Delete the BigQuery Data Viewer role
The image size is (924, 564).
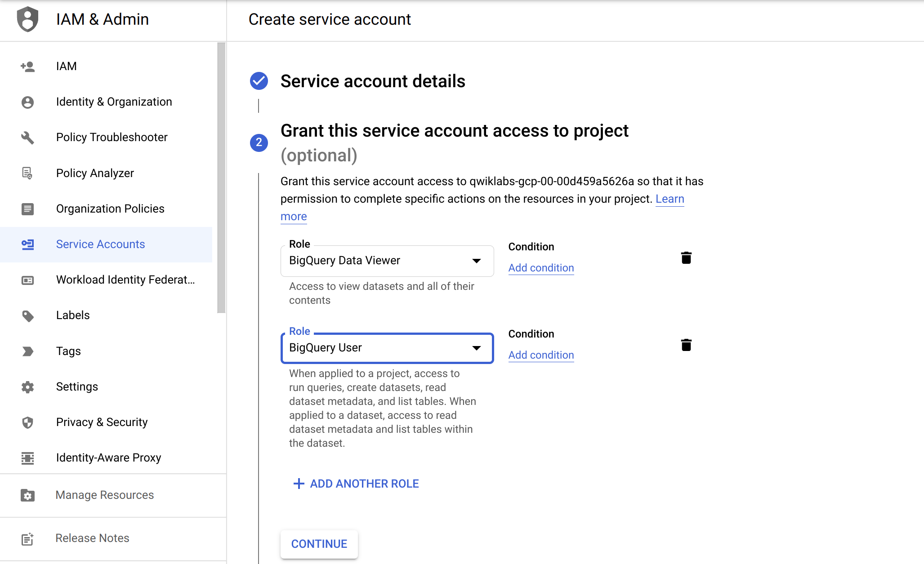685,258
